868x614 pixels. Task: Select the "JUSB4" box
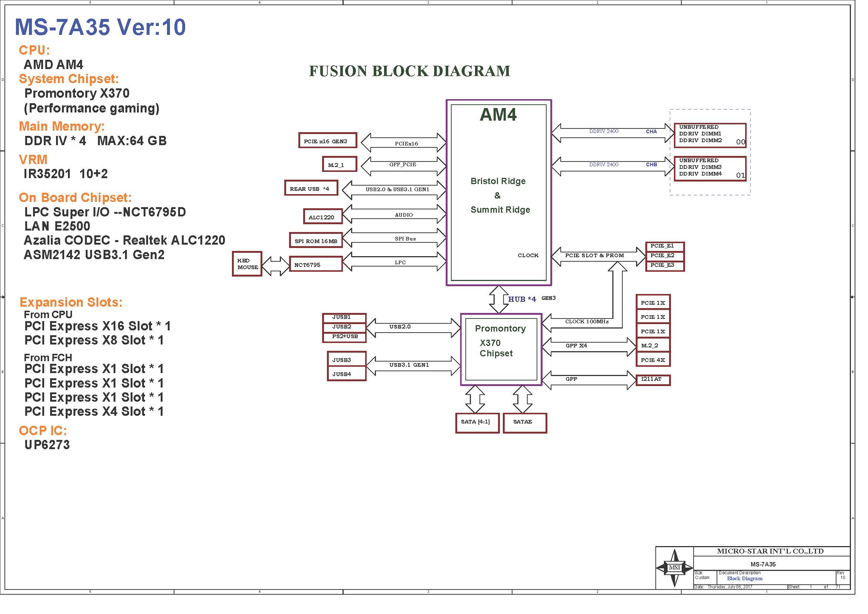tap(347, 373)
